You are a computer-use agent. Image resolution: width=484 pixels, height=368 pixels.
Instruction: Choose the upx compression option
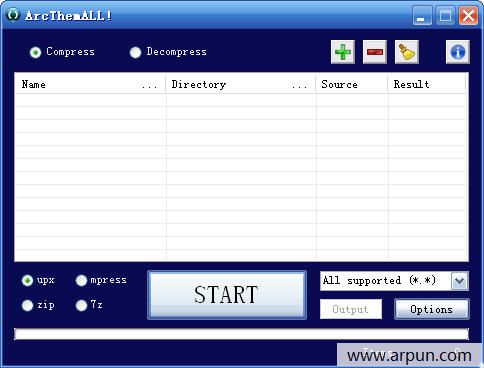coord(27,280)
